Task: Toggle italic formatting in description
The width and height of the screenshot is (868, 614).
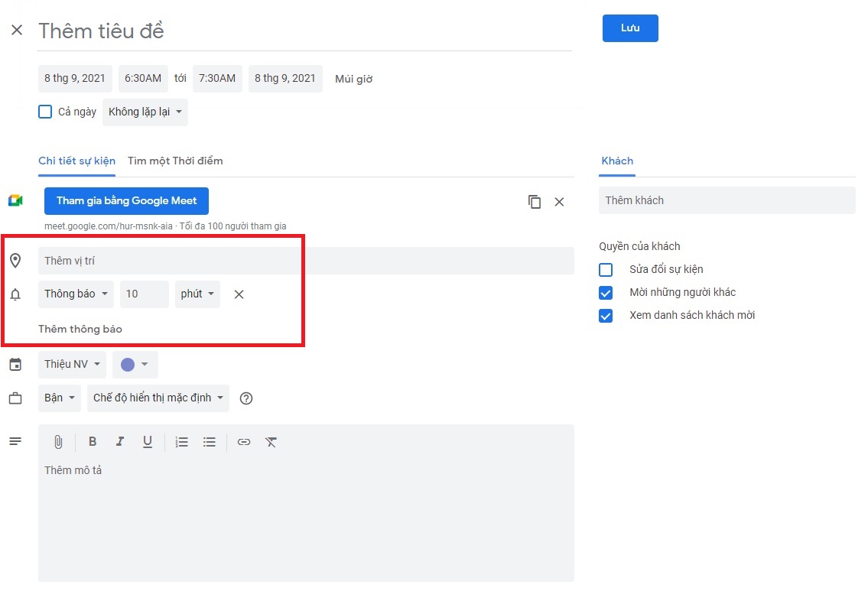Action: (119, 441)
